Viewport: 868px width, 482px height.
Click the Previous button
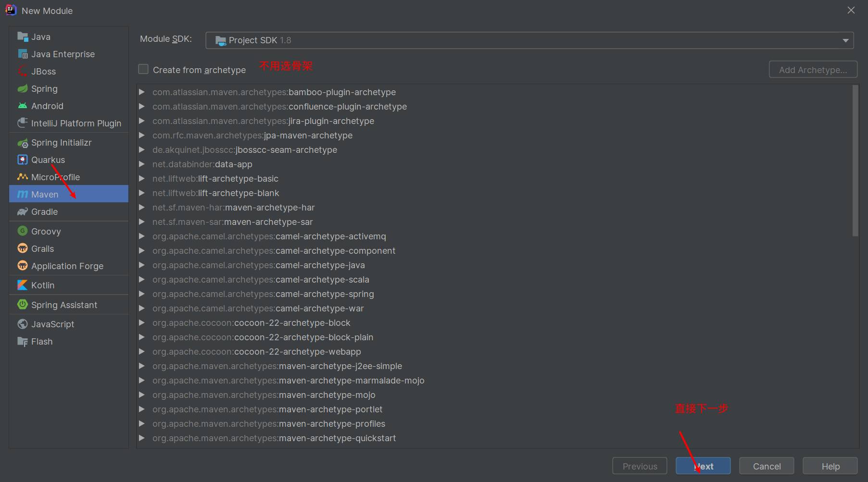[x=640, y=466]
